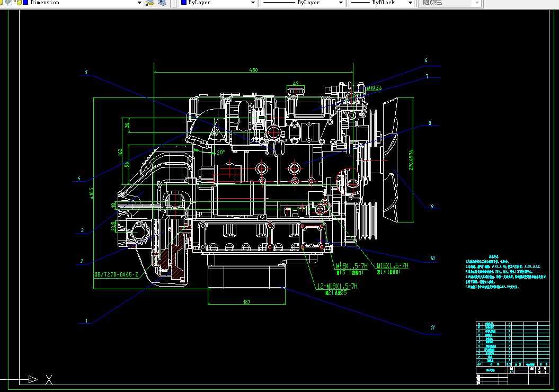Toggle lock on the Dimension layer

pyautogui.click(x=18, y=3)
